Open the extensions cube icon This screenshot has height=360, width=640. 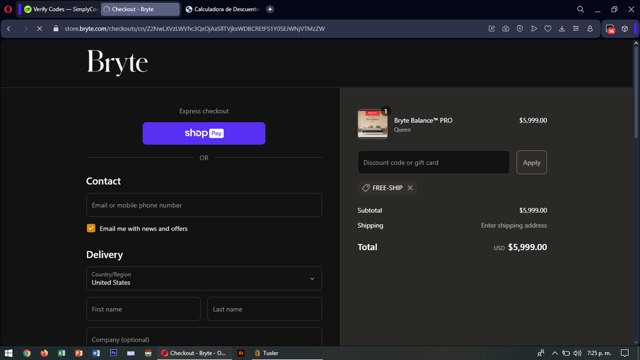(x=624, y=29)
